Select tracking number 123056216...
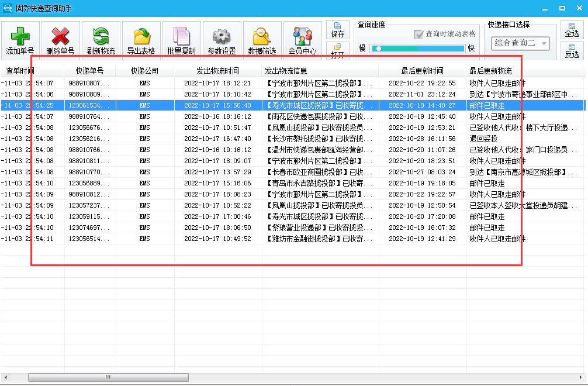The width and height of the screenshot is (588, 386). point(89,139)
